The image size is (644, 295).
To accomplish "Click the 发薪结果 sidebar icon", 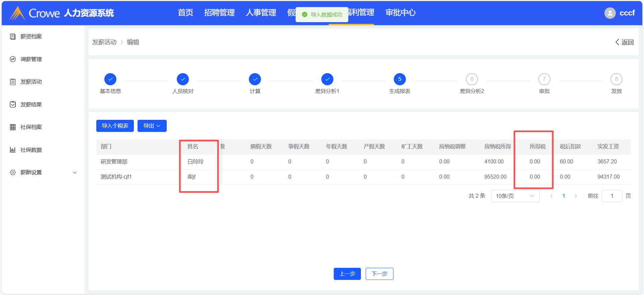I will (13, 104).
